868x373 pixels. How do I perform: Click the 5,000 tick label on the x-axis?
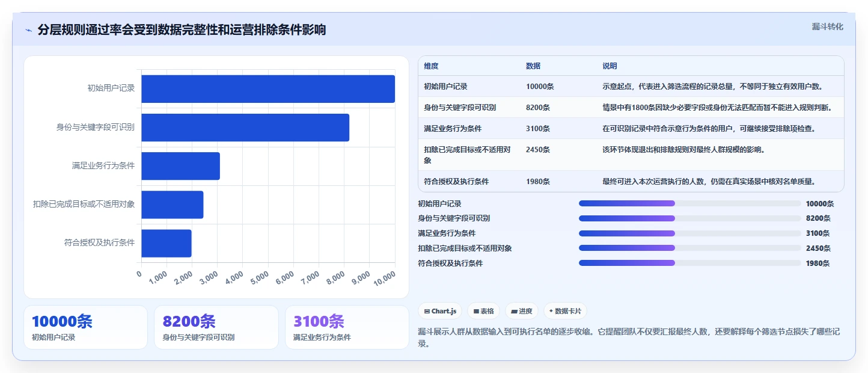pyautogui.click(x=260, y=277)
